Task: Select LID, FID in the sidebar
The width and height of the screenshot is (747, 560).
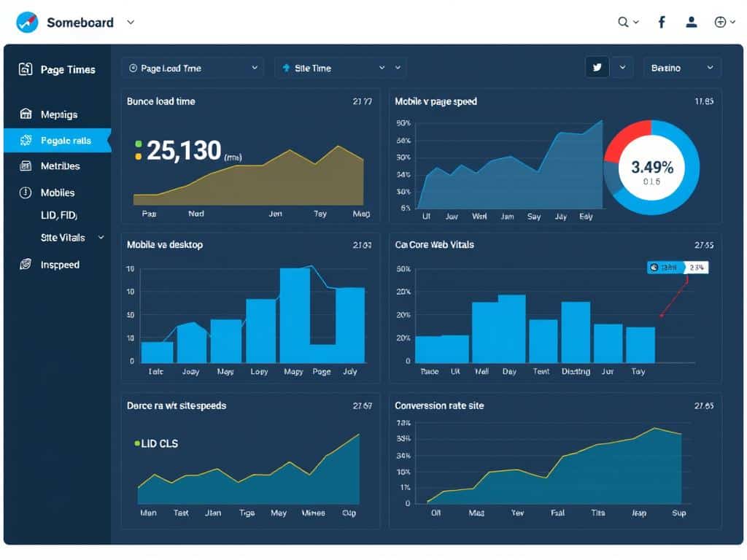Action: [x=58, y=214]
